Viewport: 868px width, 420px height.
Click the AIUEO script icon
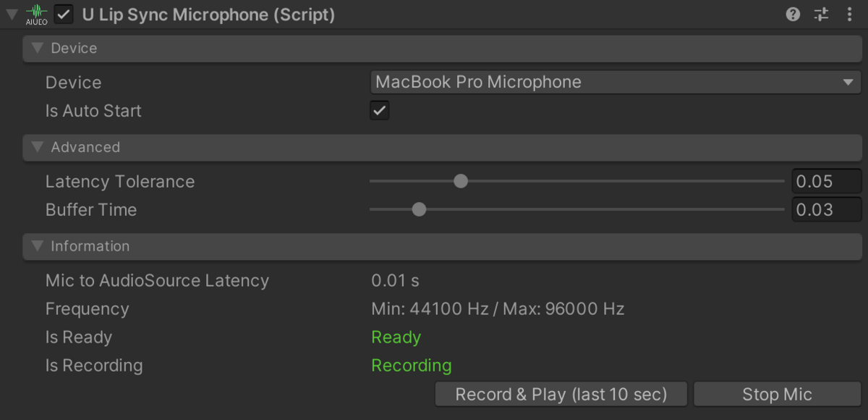[x=36, y=14]
